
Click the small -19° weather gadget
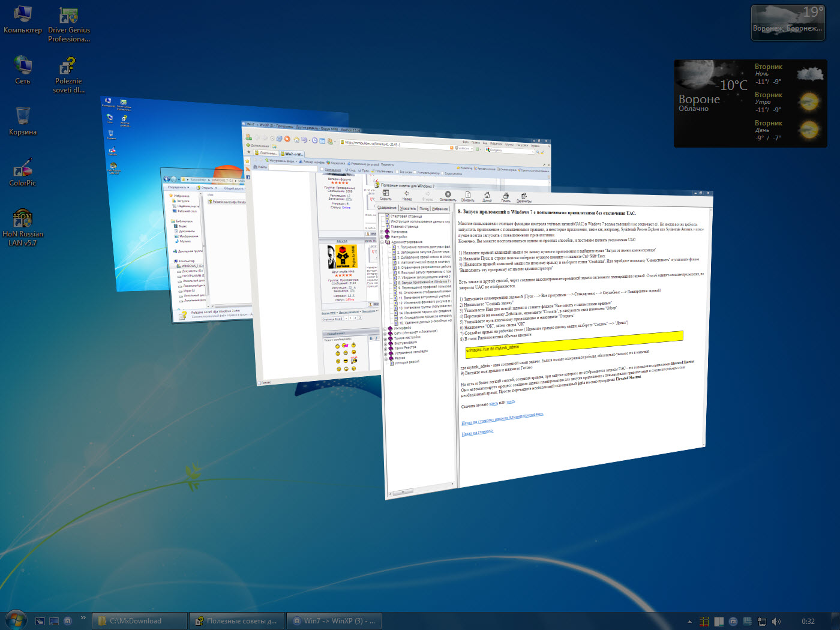pyautogui.click(x=788, y=23)
